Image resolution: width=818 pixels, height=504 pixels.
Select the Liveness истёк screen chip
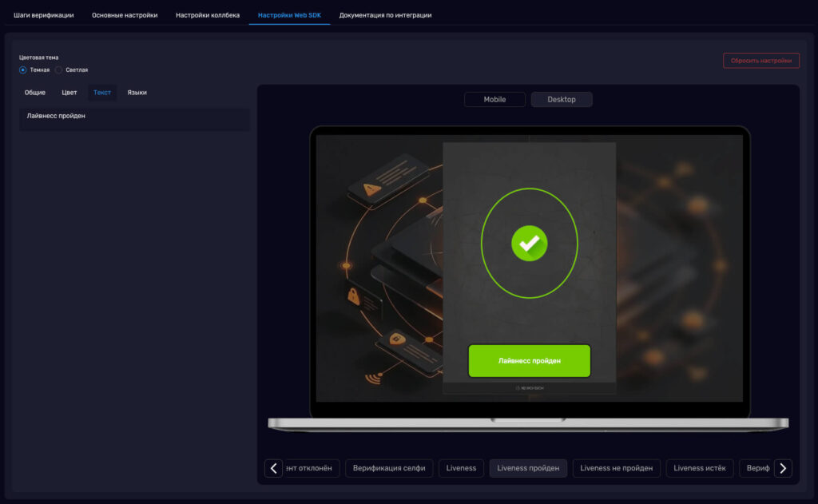700,468
